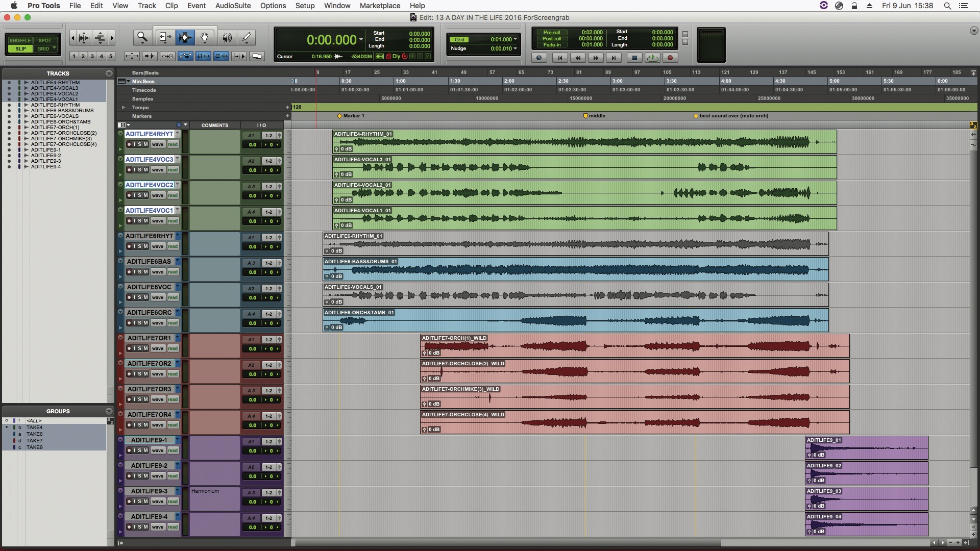Click Return to Zero transport button
The image size is (980, 551).
560,58
